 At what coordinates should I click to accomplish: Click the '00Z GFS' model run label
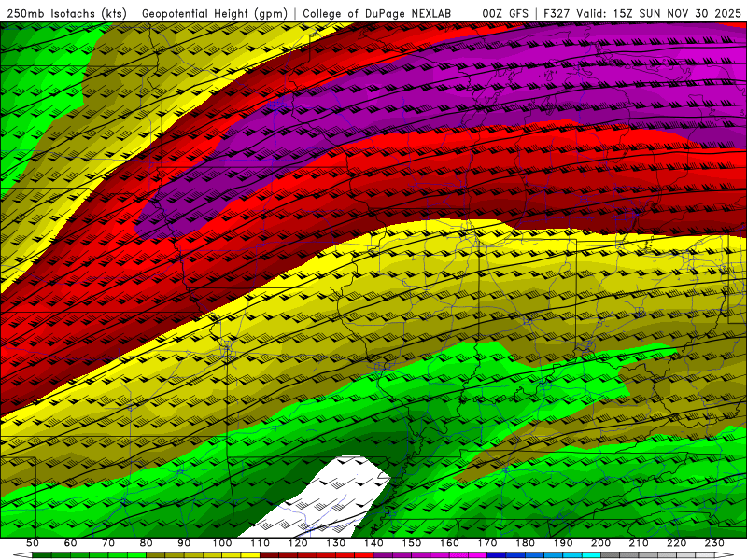(505, 14)
